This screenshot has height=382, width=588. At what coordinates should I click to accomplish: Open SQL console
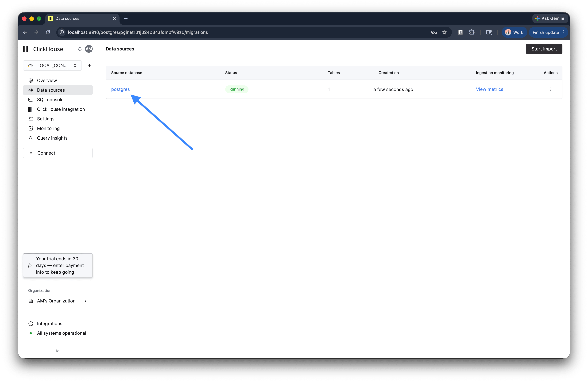tap(58, 100)
